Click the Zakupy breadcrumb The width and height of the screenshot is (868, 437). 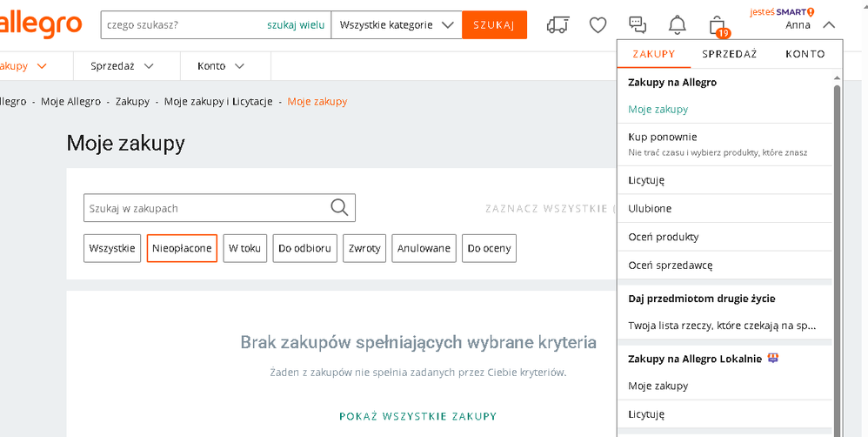pos(132,101)
